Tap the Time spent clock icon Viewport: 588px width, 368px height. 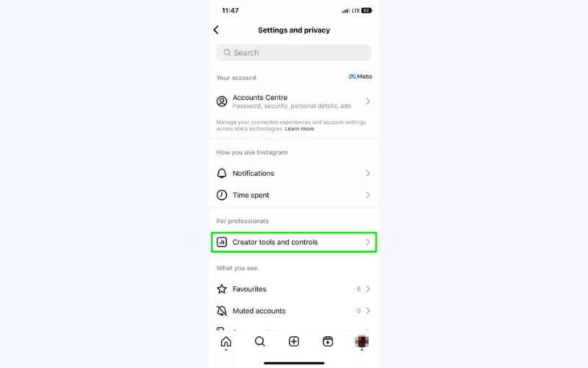[222, 195]
